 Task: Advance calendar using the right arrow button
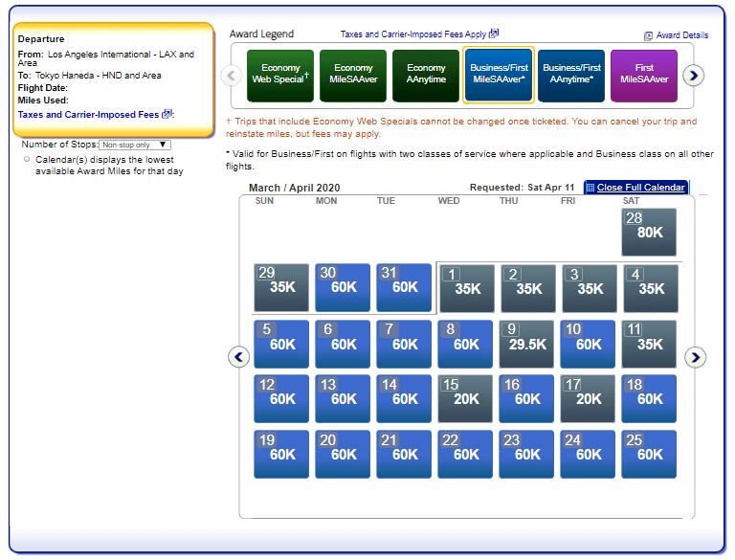pos(696,357)
